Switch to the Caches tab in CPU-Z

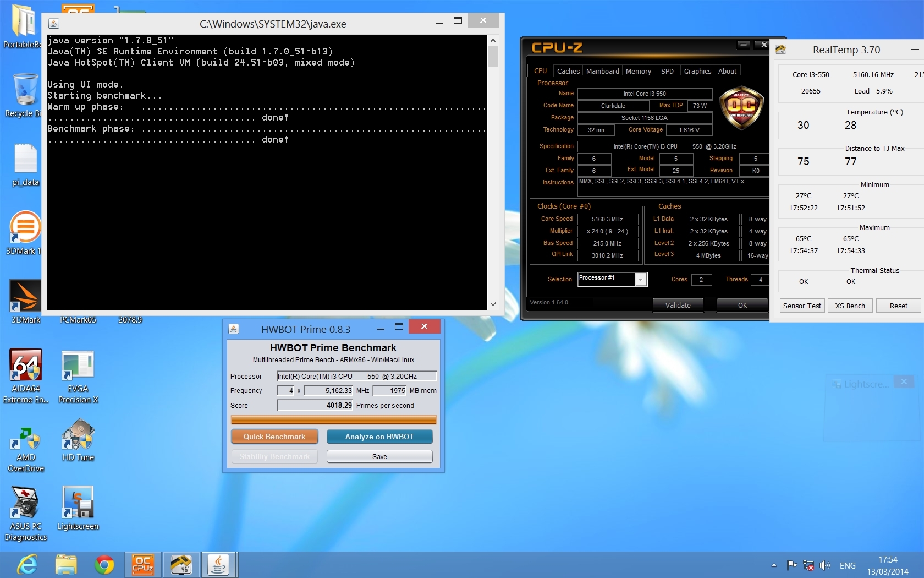click(x=568, y=71)
